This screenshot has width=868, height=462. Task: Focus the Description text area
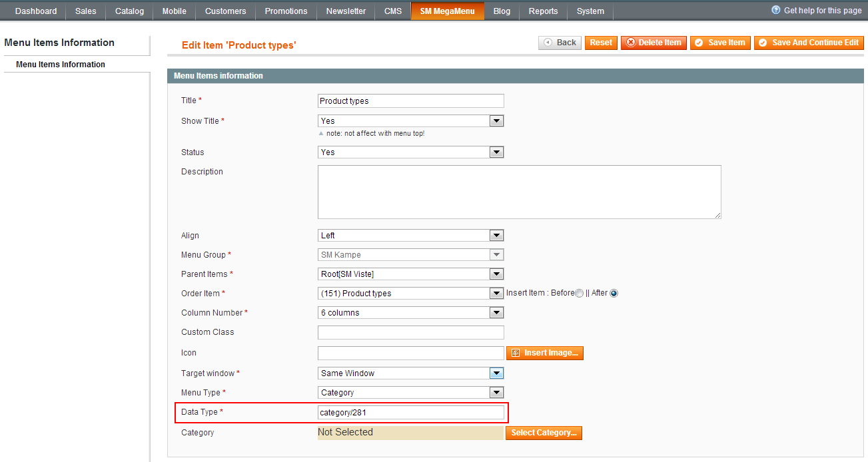520,192
